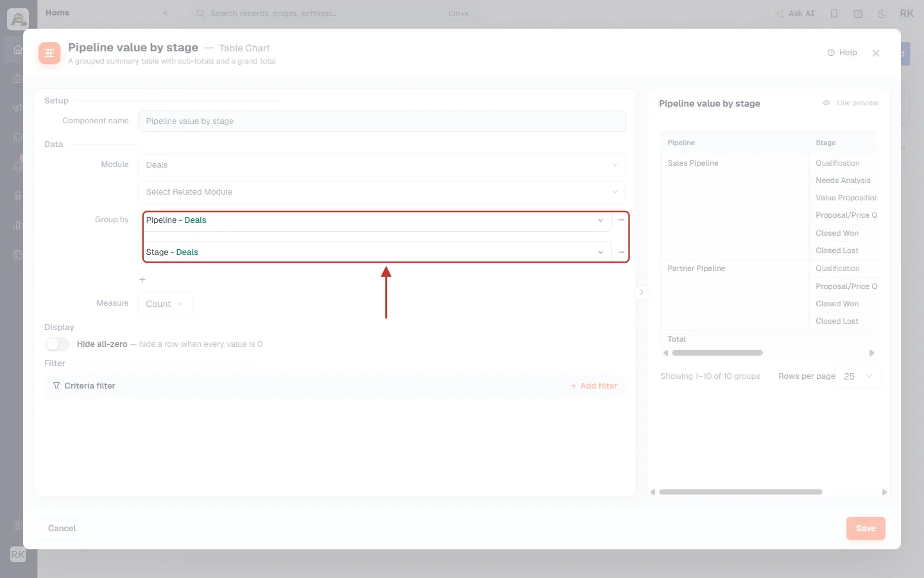Viewport: 924px width, 578px height.
Task: Open the Help link in the dialog header
Action: (842, 53)
